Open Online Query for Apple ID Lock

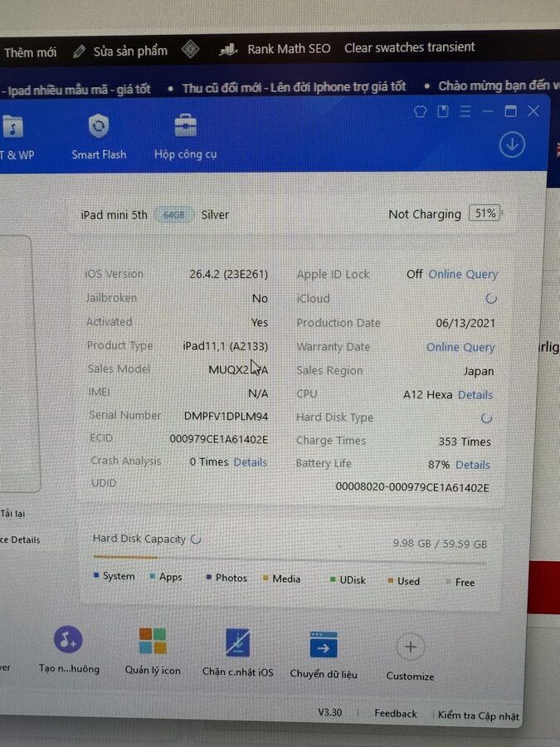(463, 275)
